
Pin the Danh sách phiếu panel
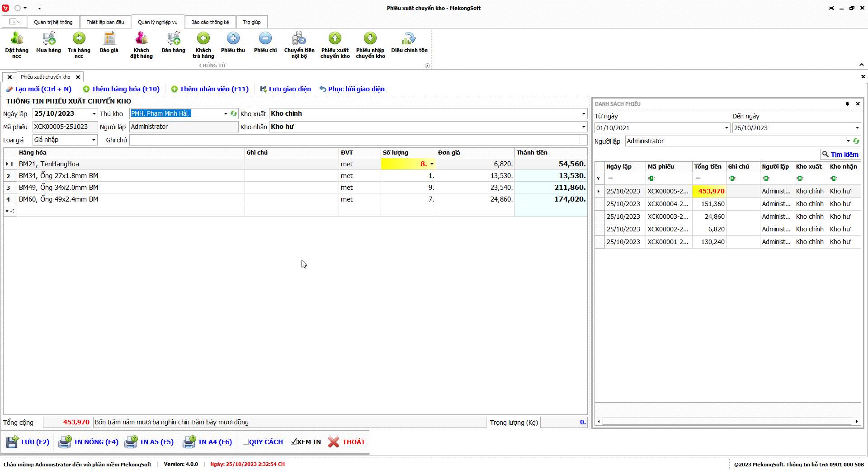pos(847,104)
